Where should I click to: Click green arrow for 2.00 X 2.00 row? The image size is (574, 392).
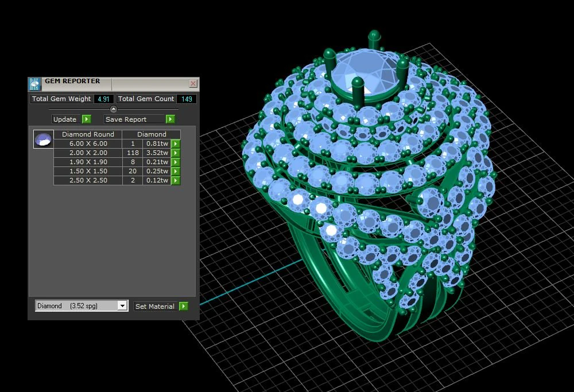click(176, 153)
